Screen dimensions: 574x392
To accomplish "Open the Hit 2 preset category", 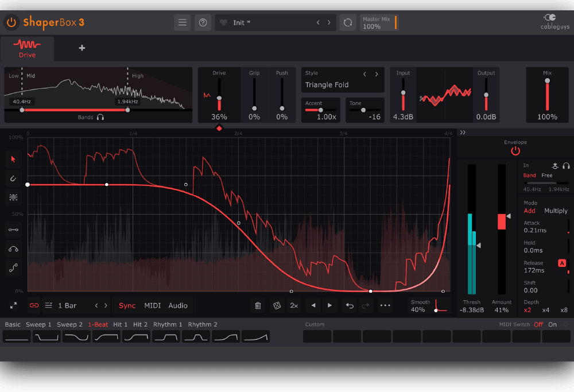I will (140, 324).
